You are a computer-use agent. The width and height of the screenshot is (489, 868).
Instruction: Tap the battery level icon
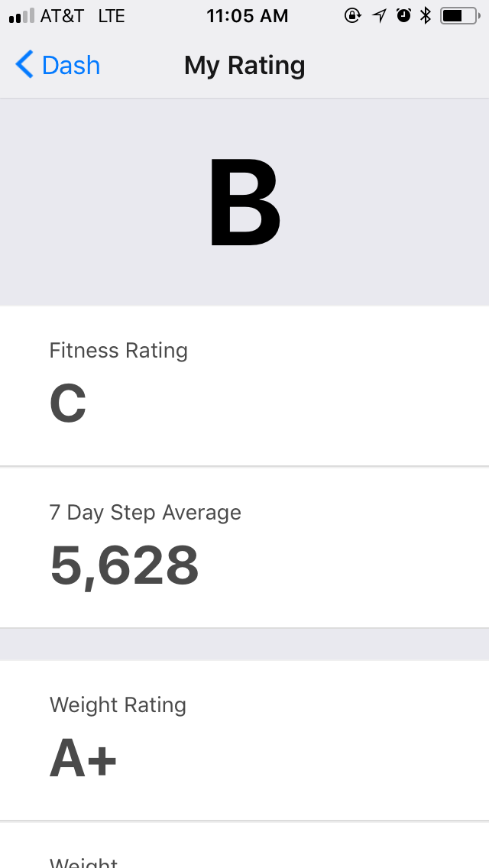(458, 15)
